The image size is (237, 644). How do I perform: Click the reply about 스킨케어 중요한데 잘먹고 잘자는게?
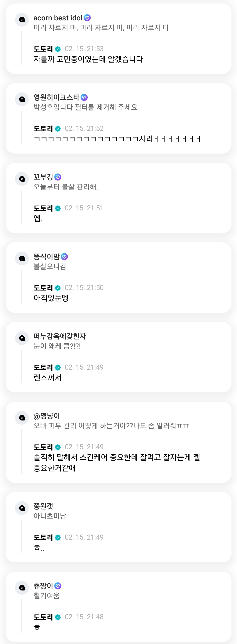pos(117,463)
